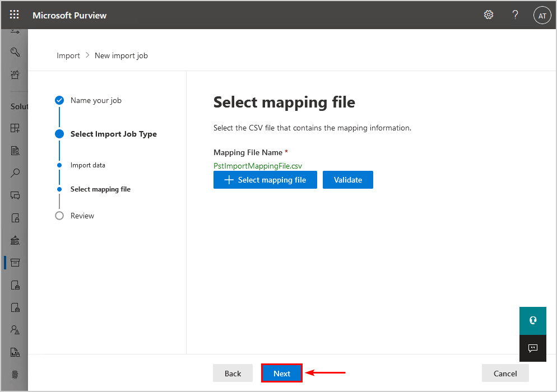Open the communication compliance chat sidebar icon
557x392 pixels.
[15, 195]
